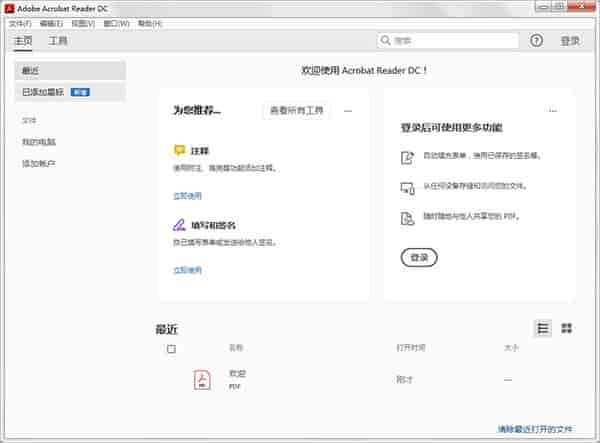600x443 pixels.
Task: Click the shared PDF icon in login card
Action: click(407, 218)
